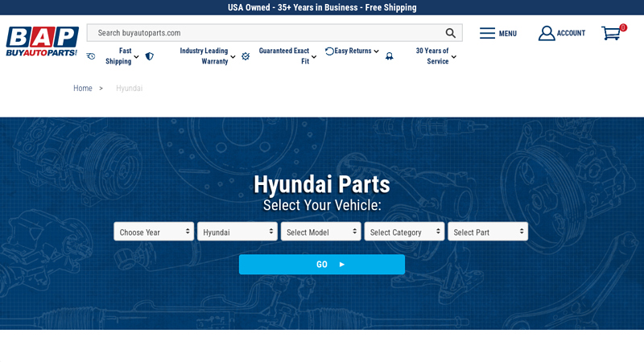Click the MENU label
The width and height of the screenshot is (644, 362).
[508, 34]
